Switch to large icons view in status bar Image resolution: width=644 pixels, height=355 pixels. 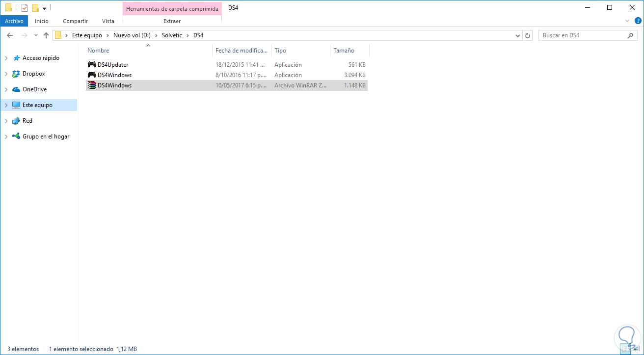click(x=636, y=349)
